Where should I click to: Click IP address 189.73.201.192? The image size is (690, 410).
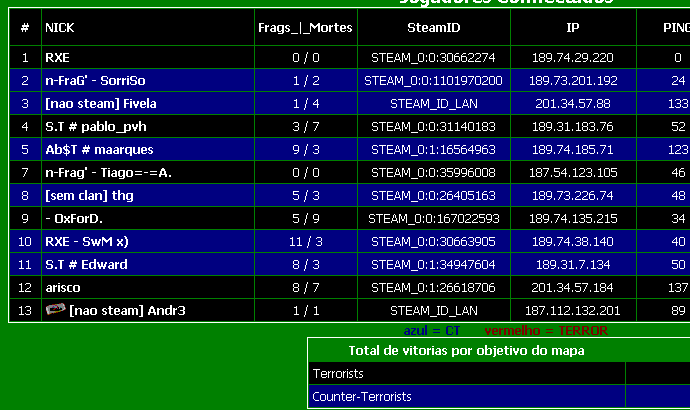click(x=573, y=81)
